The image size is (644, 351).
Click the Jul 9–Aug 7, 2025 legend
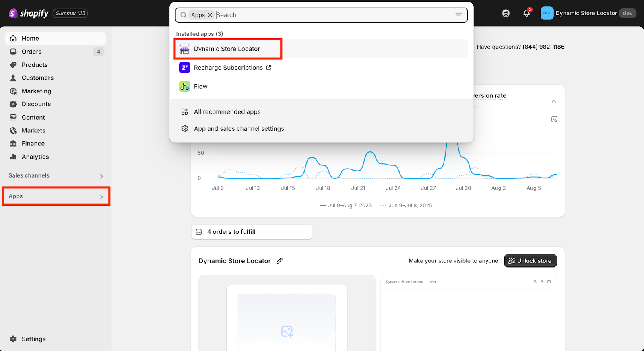[x=346, y=205]
